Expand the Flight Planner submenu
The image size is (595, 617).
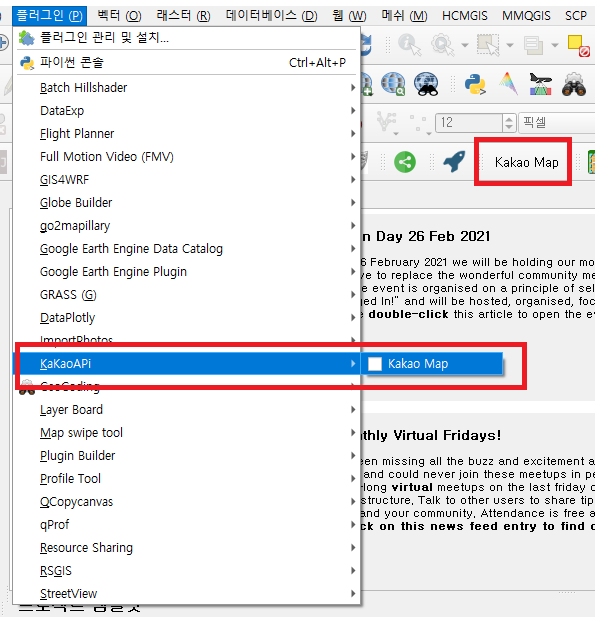coord(187,133)
